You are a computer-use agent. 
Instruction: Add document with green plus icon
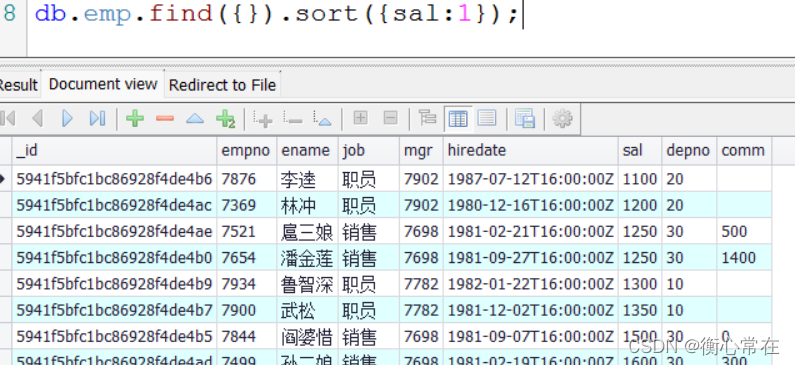135,119
